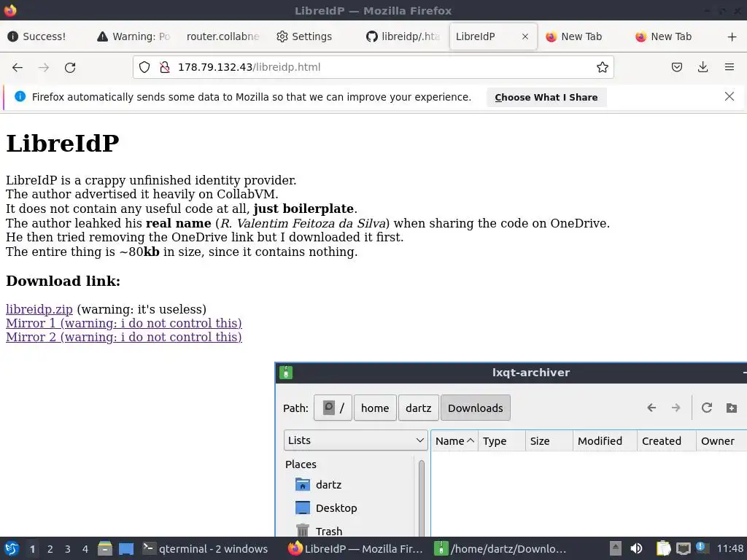
Task: Open the tracking protection shield icon
Action: 144,67
